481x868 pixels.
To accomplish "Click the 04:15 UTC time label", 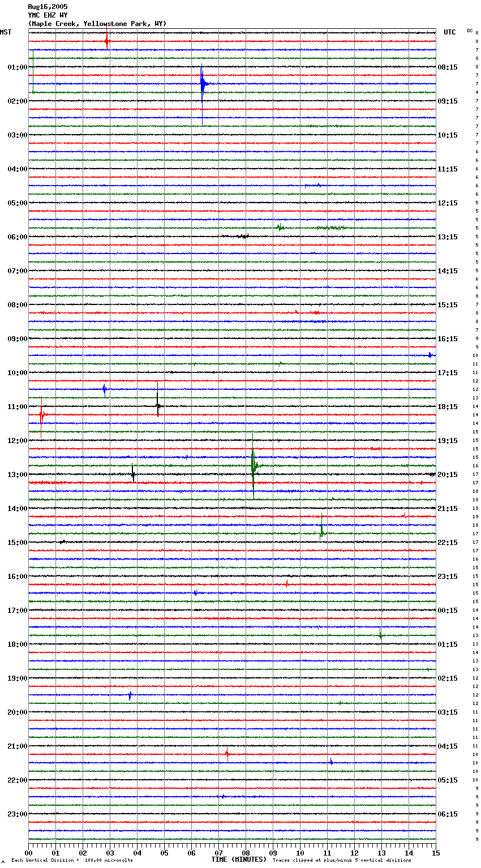I will point(448,746).
